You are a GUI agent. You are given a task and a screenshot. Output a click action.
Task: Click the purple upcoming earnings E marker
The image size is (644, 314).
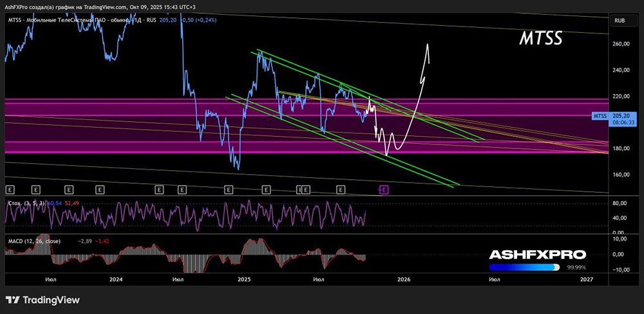[x=384, y=190]
